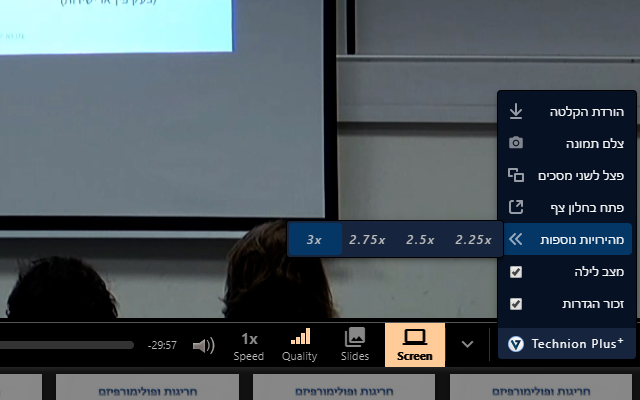
Task: Choose 'פתח בחלון צף' menu item
Action: [567, 207]
